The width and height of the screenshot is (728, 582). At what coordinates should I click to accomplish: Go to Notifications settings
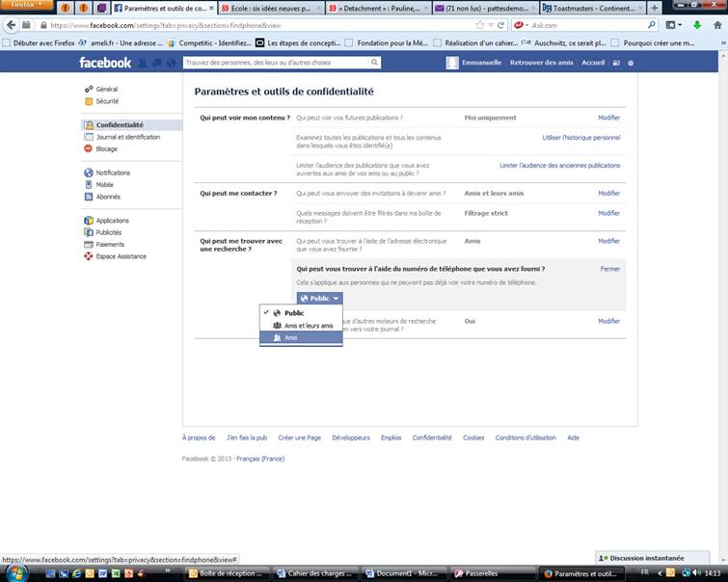(x=113, y=172)
